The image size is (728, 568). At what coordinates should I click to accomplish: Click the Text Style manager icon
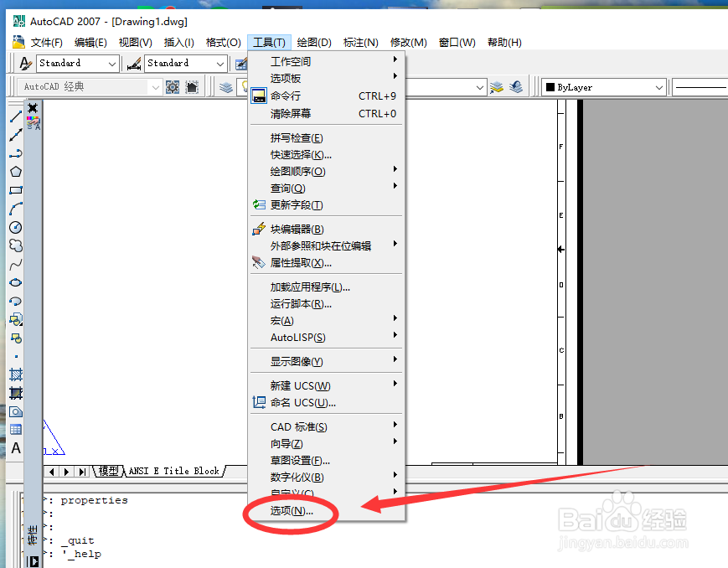pos(25,63)
